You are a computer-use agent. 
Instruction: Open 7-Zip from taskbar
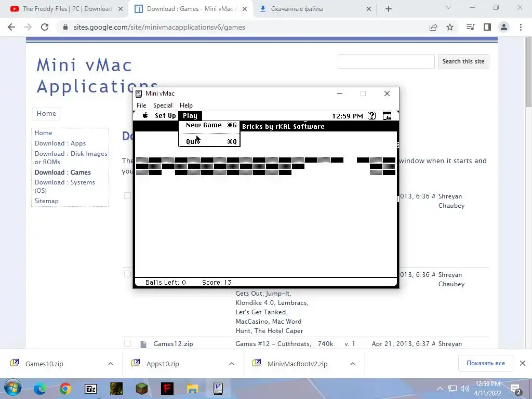pyautogui.click(x=90, y=389)
